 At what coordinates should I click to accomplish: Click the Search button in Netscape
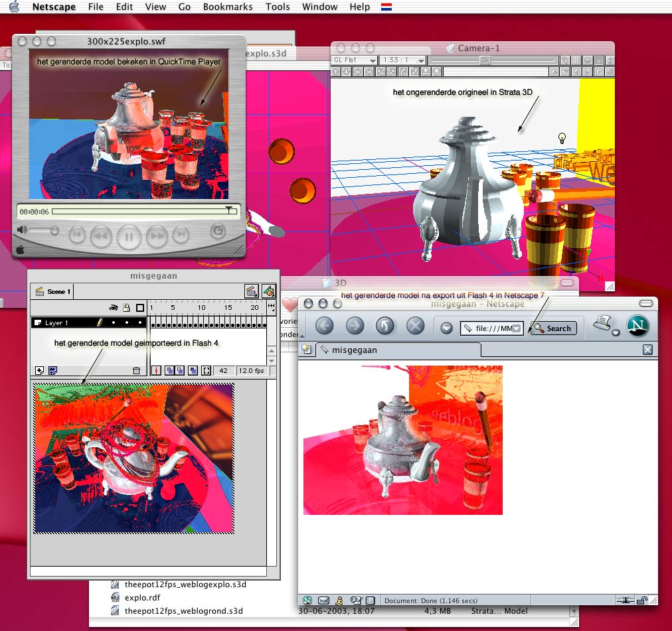coord(553,328)
